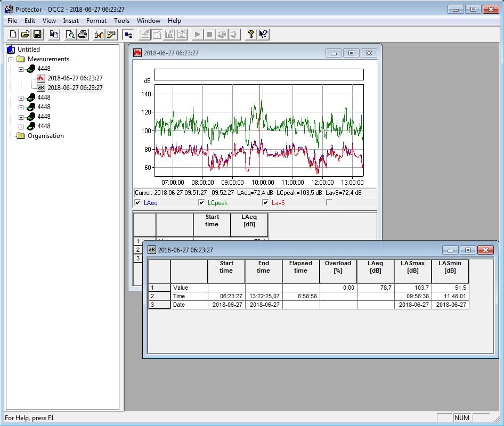This screenshot has height=426, width=504.
Task: Restore the chart child window
Action: point(351,53)
